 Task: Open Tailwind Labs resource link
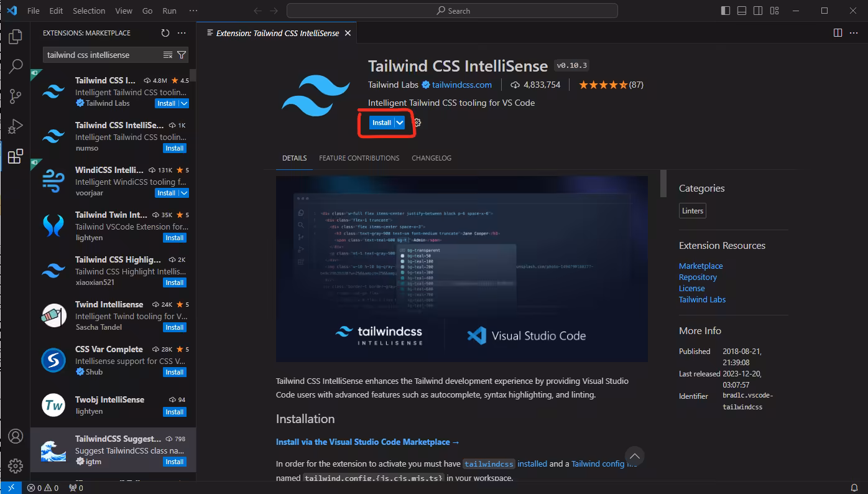coord(702,299)
